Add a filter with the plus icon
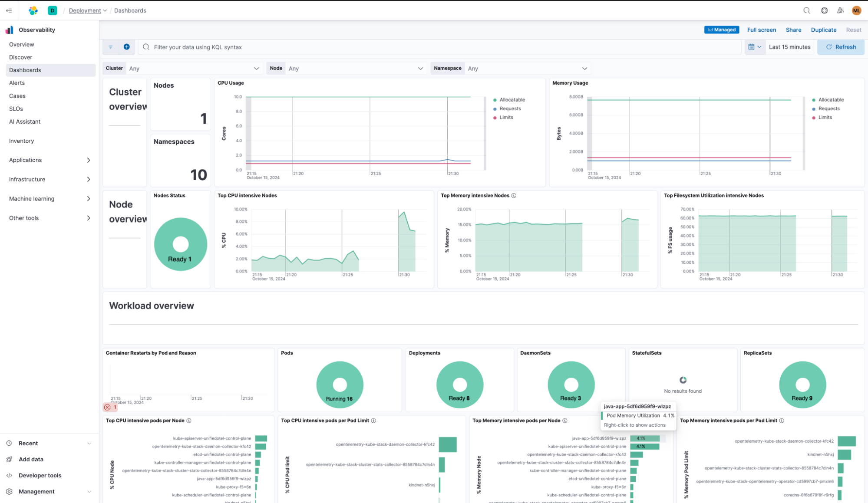 [127, 47]
